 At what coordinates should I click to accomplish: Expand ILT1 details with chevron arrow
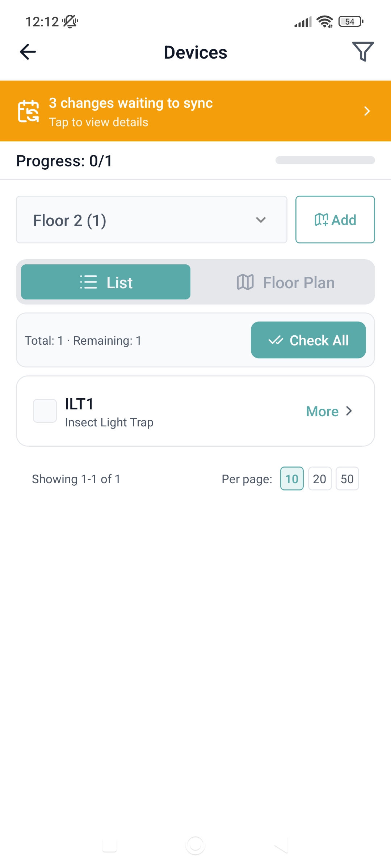tap(349, 411)
